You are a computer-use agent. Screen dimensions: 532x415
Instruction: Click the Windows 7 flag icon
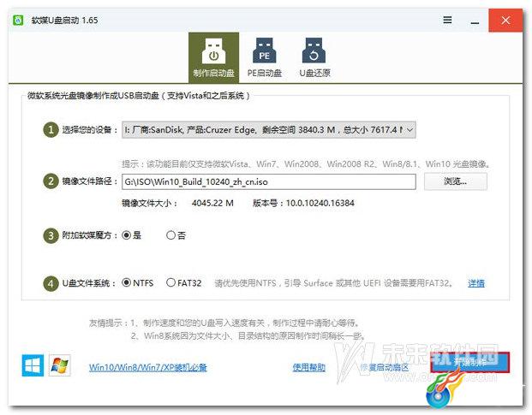60,365
